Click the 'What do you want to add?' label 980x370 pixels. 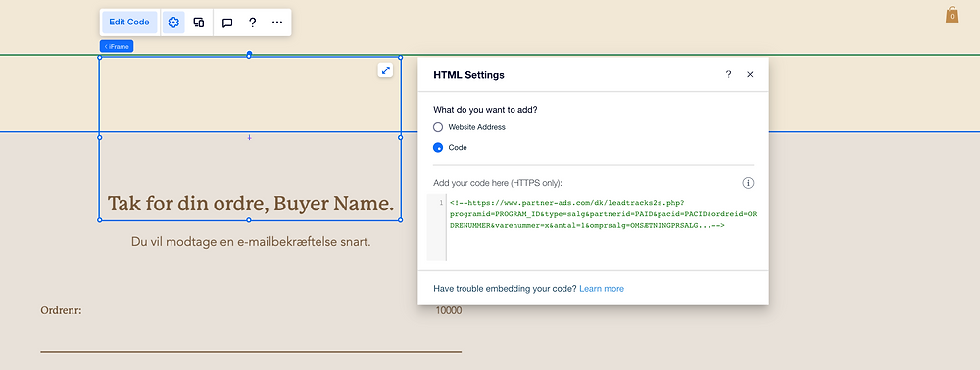[x=486, y=110]
